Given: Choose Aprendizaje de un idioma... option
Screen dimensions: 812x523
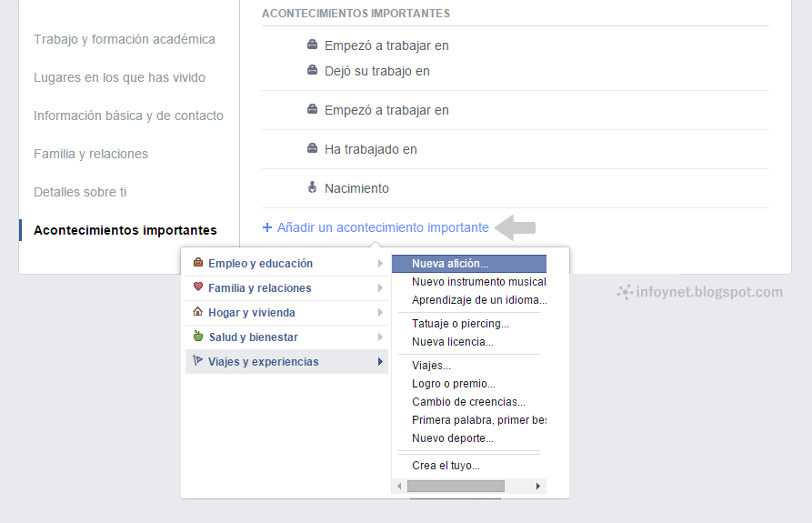Looking at the screenshot, I should (469, 300).
